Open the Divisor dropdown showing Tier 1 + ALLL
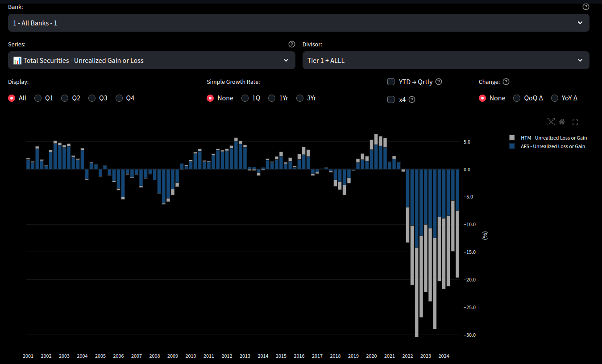 click(446, 60)
